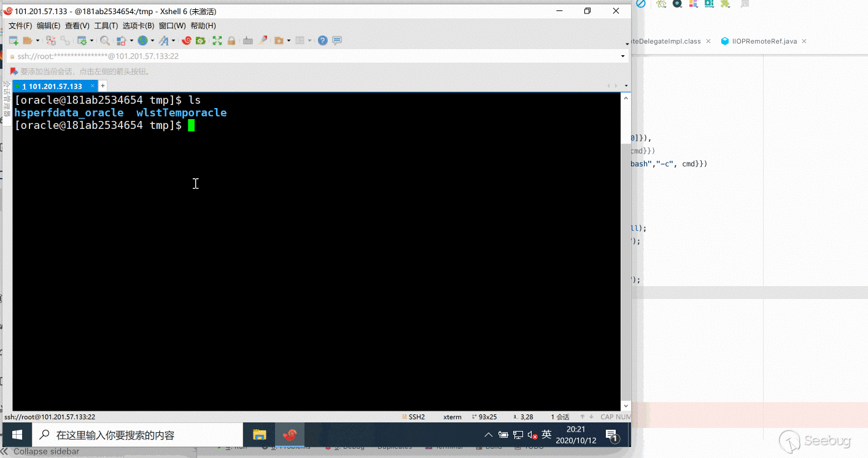Click the lock screen padlock icon
The width and height of the screenshot is (868, 458).
coord(231,41)
